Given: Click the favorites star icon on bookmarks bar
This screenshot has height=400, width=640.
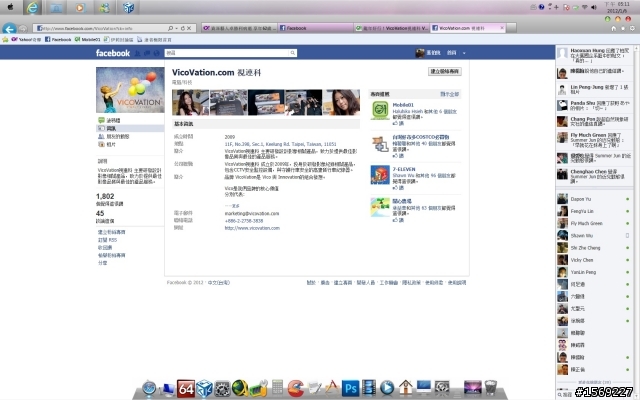Looking at the screenshot, I should 5,40.
